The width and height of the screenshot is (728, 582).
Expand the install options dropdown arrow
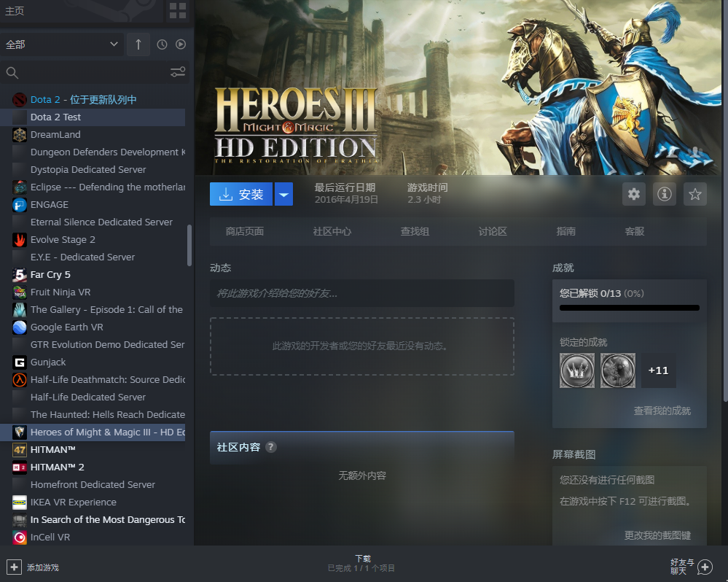tap(283, 194)
